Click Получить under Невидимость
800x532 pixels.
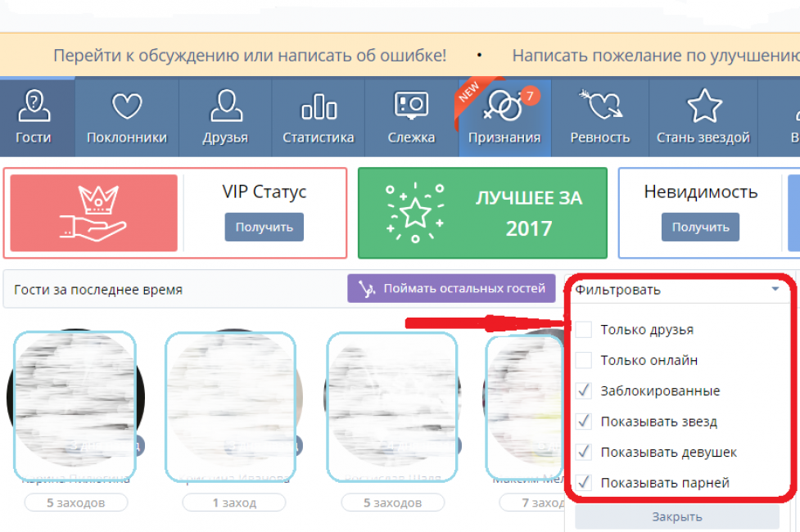click(700, 228)
